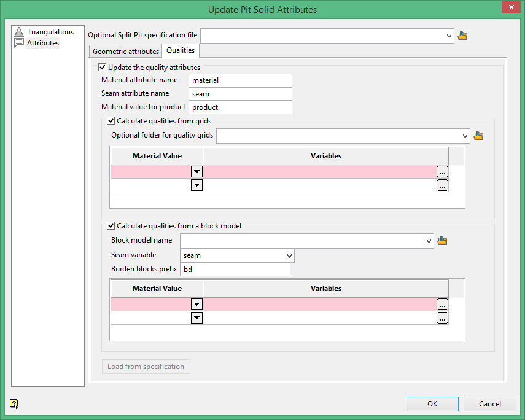Select Triangulations in the left tree
525x420 pixels.
coord(50,32)
